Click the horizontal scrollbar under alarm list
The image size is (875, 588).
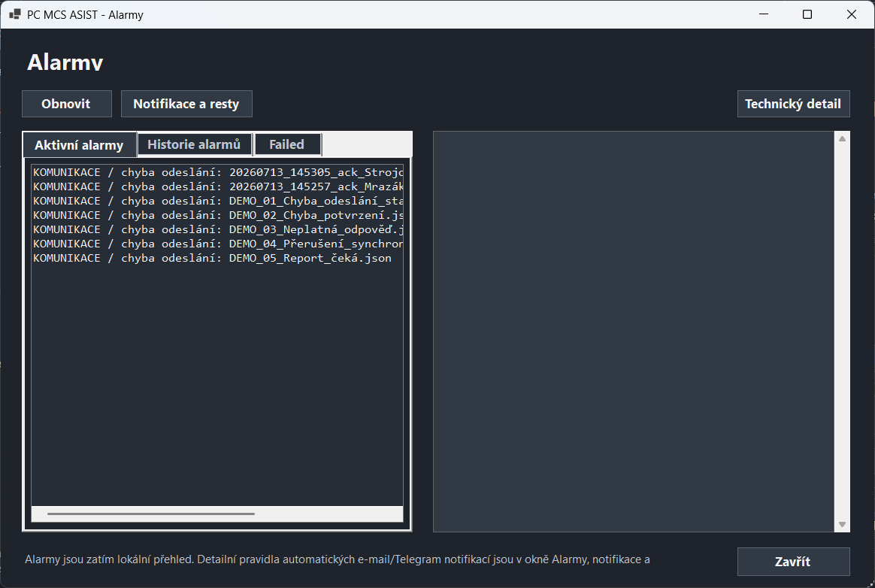150,514
